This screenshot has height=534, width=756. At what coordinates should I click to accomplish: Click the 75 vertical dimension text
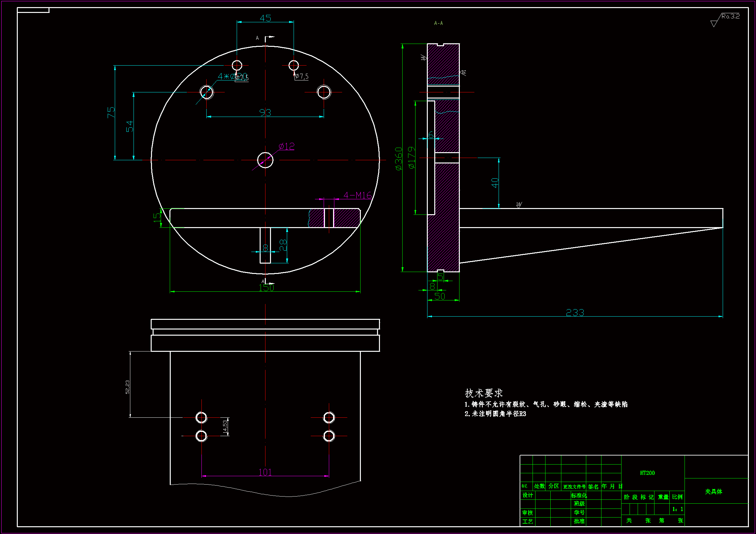[x=111, y=112]
